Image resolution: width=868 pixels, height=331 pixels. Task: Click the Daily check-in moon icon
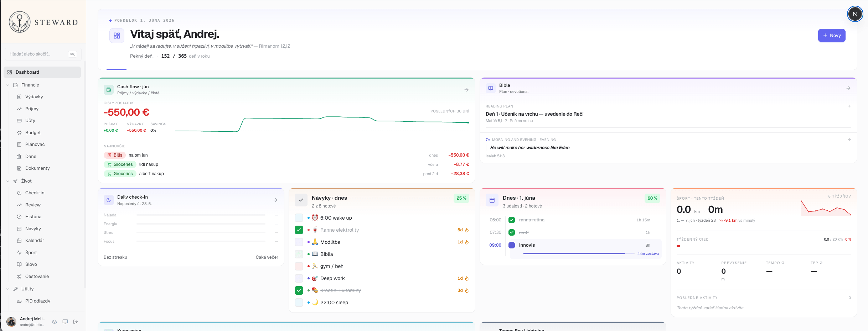109,200
